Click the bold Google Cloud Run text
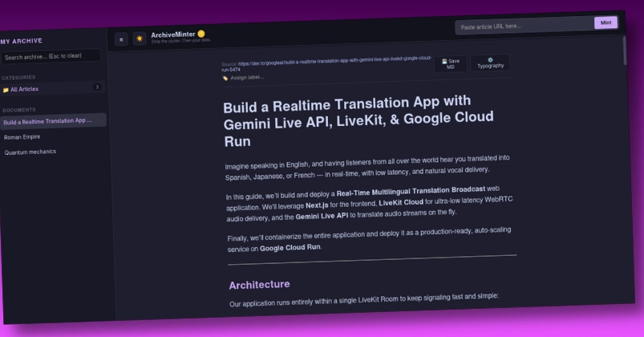Image resolution: width=644 pixels, height=337 pixels. click(290, 247)
